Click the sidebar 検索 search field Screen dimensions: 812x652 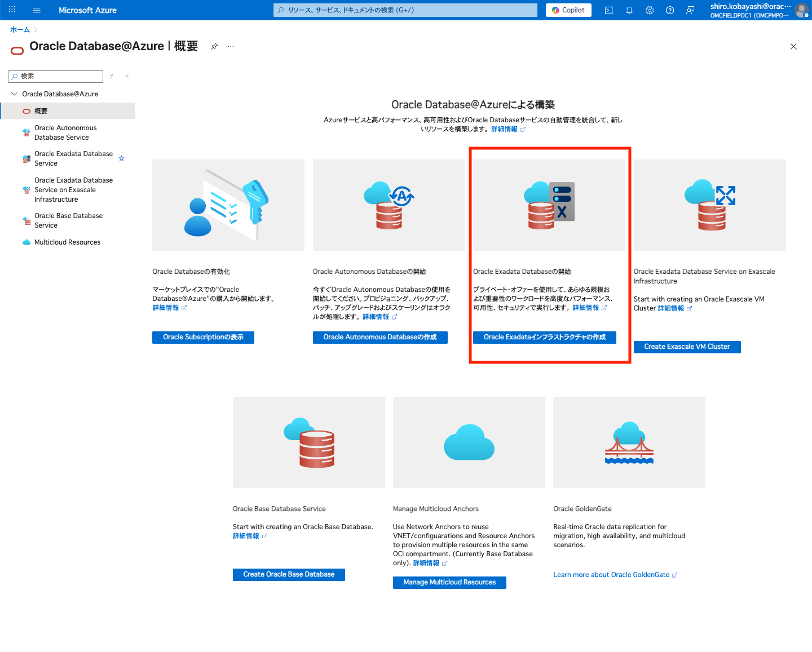coord(56,76)
